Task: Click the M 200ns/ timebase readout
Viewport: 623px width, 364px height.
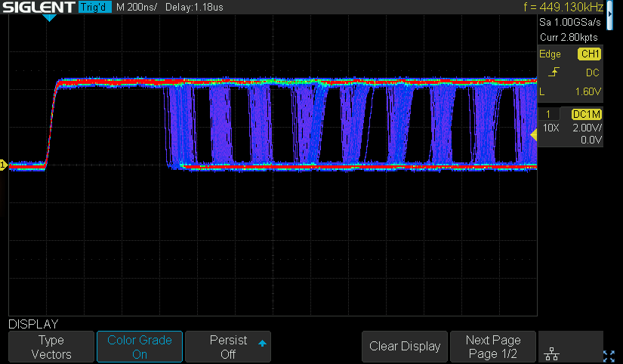Action: click(136, 7)
